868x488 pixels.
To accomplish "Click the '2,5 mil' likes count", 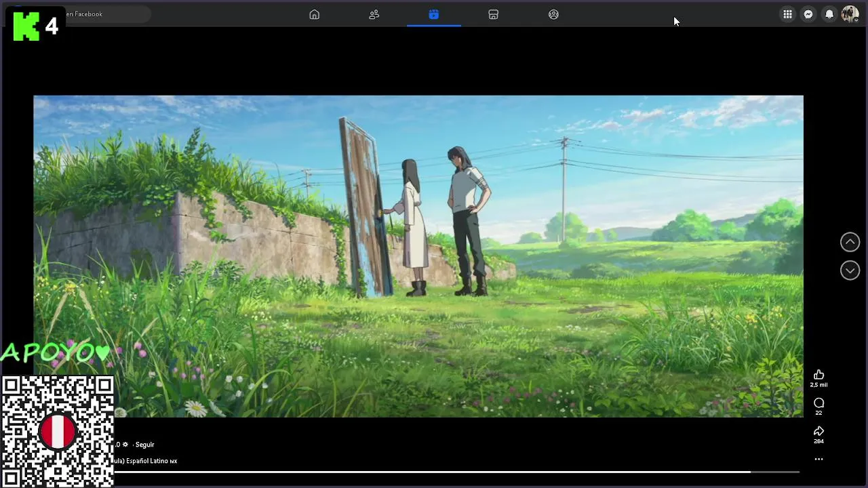I will point(818,385).
